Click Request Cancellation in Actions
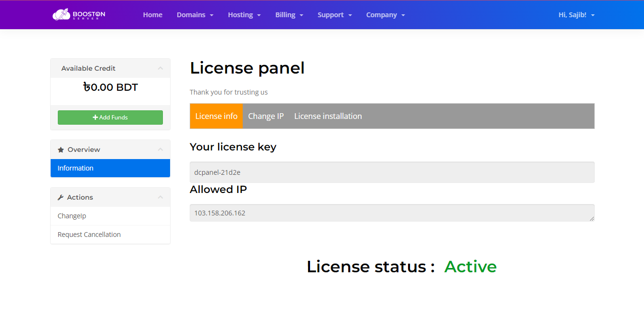644x310 pixels. click(89, 235)
